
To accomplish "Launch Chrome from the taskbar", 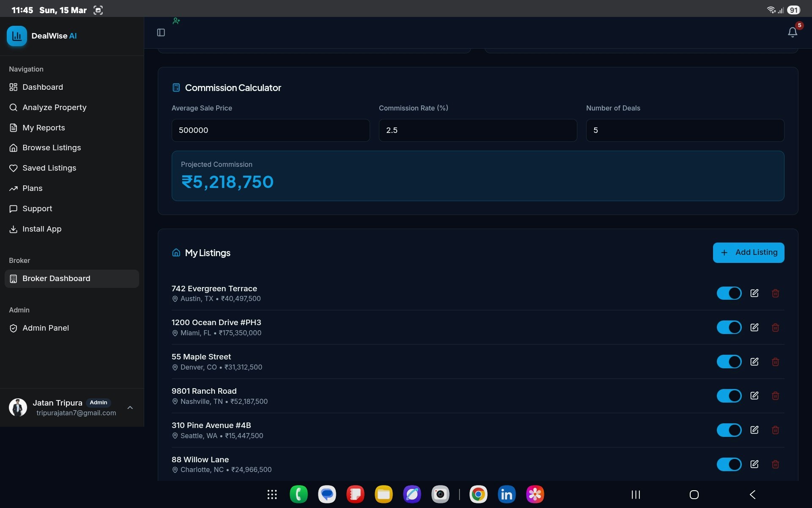I will [478, 494].
